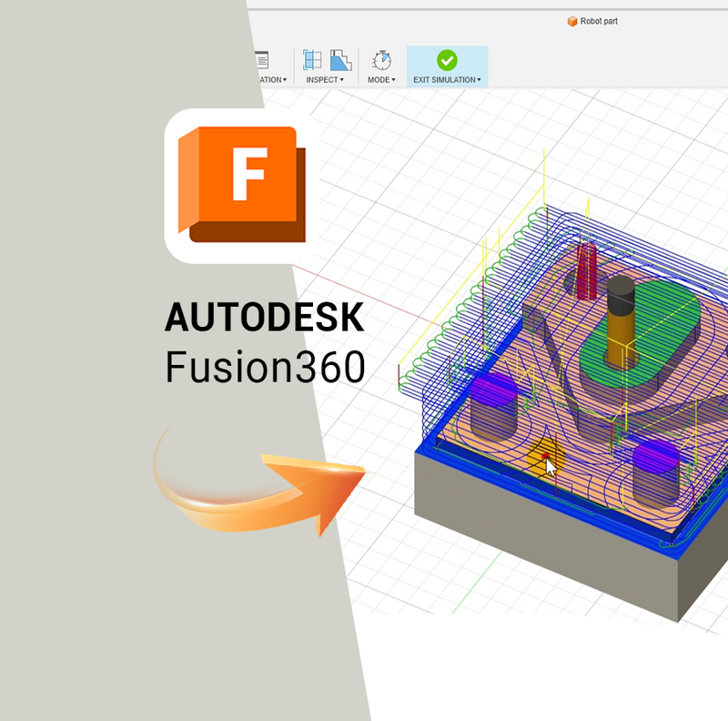
Task: Click the partially visible panel icon left of Inspect
Action: click(261, 60)
